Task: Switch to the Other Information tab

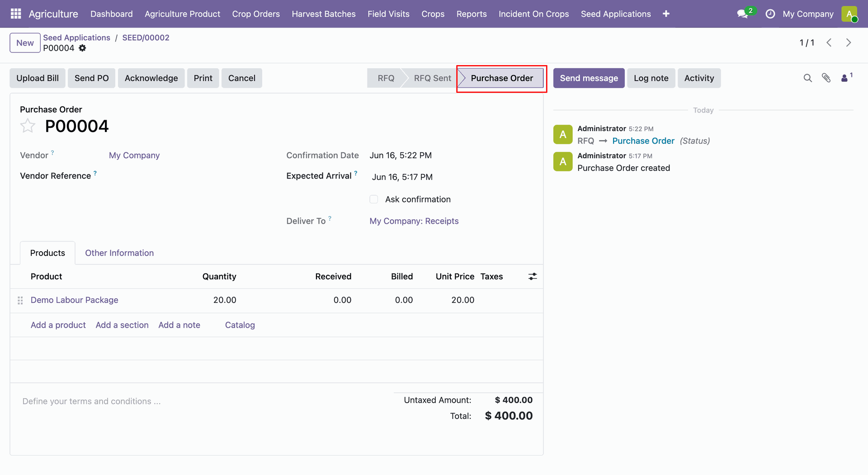Action: [x=119, y=253]
